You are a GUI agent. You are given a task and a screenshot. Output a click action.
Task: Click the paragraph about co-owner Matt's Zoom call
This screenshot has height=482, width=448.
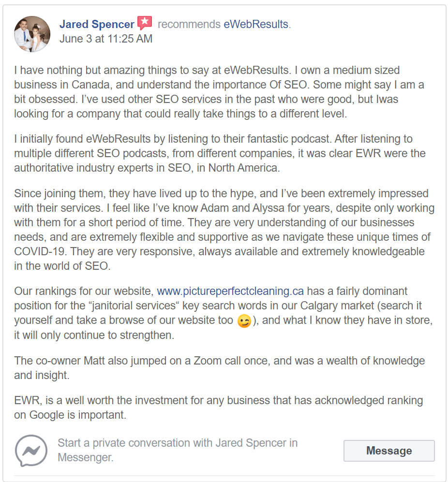(x=219, y=367)
